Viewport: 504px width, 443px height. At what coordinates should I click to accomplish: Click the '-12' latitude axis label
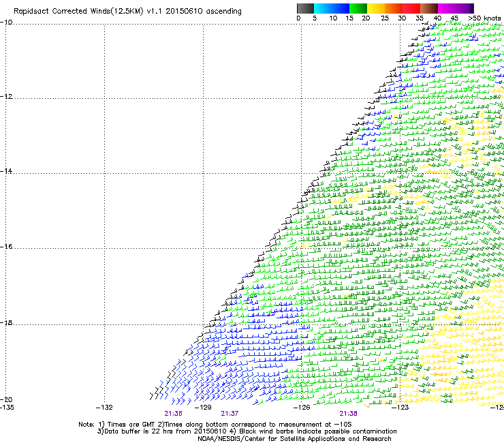[x=6, y=97]
